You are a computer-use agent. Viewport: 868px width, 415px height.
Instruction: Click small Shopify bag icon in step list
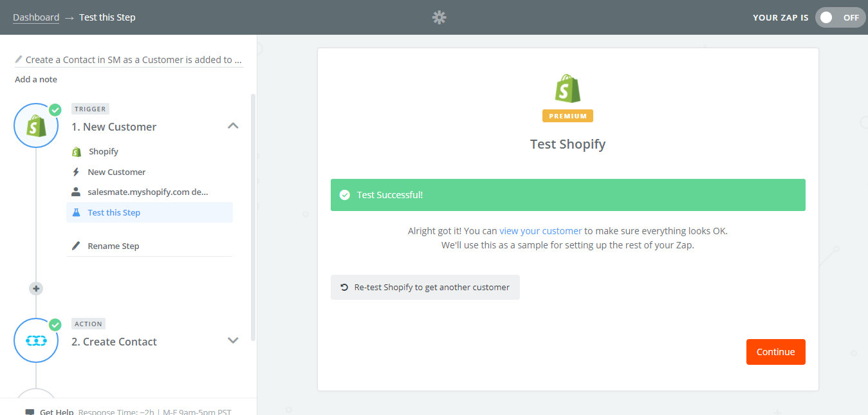(x=77, y=152)
